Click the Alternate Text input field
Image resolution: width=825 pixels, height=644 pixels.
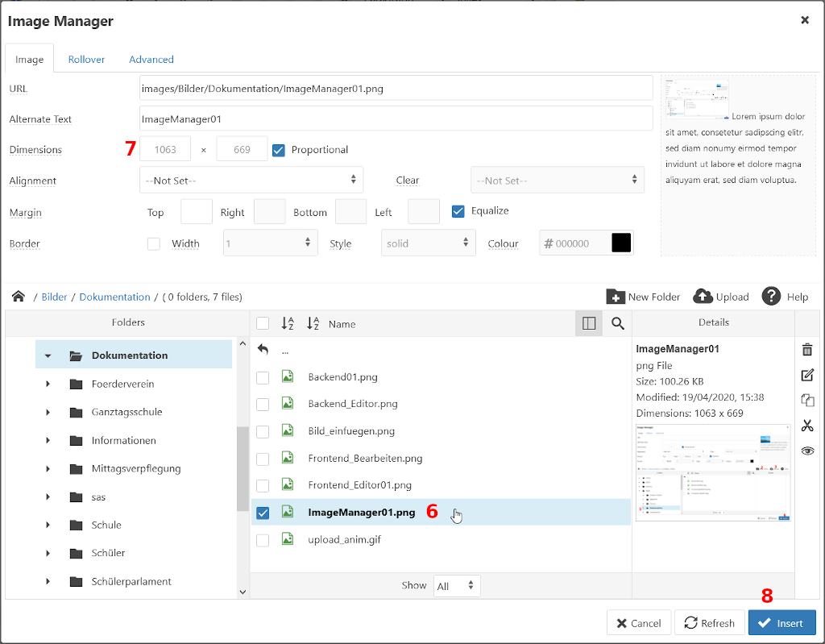(x=396, y=118)
